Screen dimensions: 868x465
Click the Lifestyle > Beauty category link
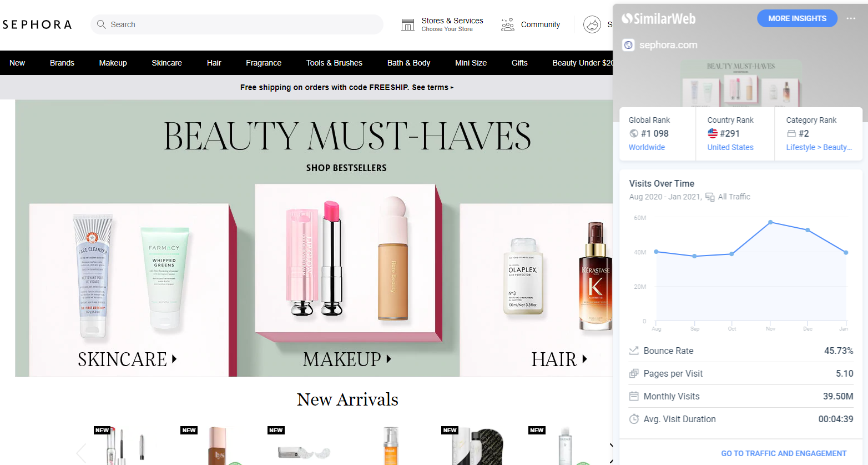[819, 147]
